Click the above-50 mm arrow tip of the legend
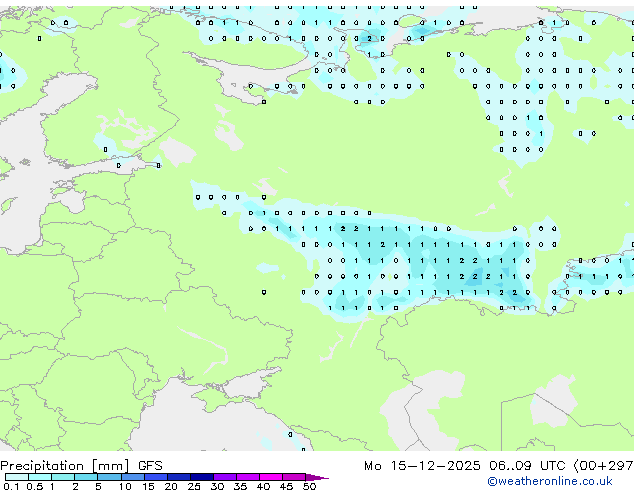The image size is (634, 490). [x=317, y=477]
